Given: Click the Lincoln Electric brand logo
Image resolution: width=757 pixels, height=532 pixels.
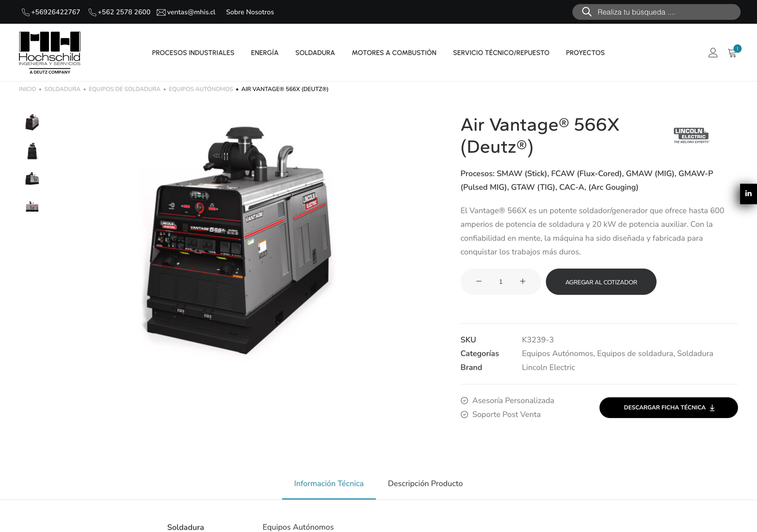Looking at the screenshot, I should [691, 135].
